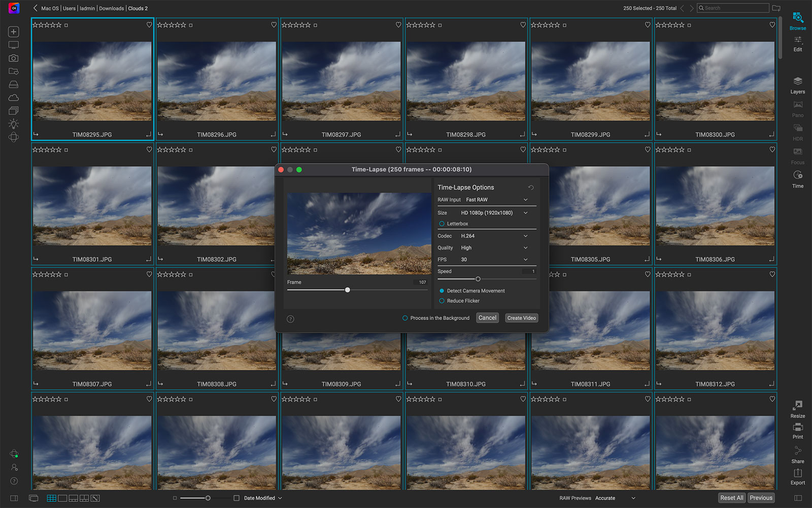Open the Share icon

(x=797, y=452)
